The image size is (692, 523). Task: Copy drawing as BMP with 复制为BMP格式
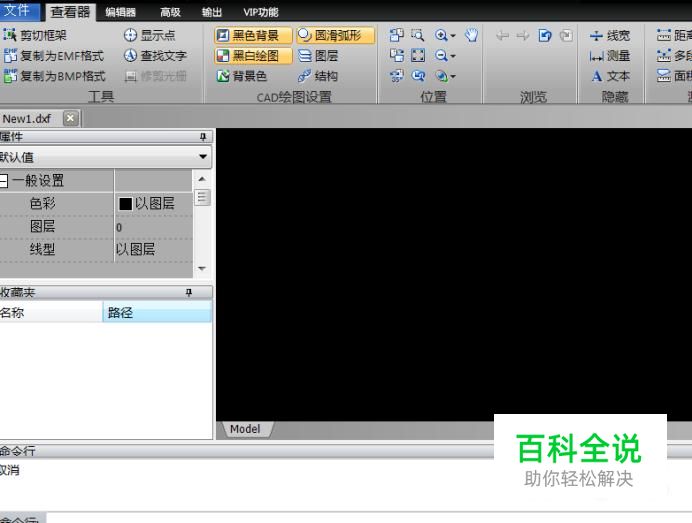click(x=55, y=76)
